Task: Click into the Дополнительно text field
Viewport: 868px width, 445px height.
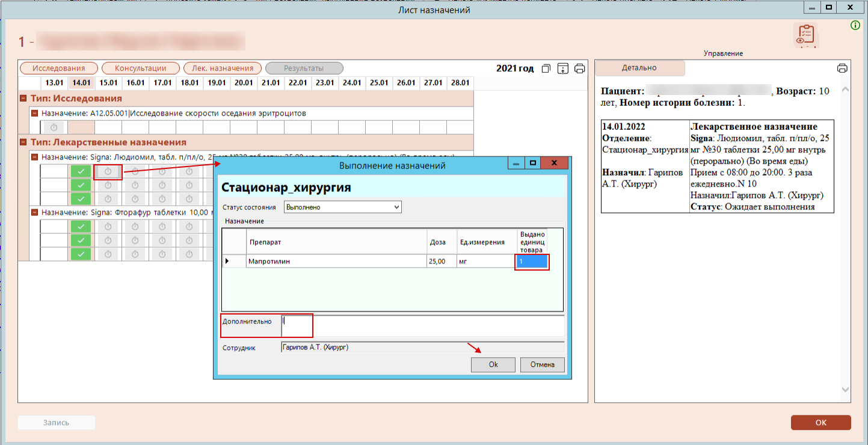Action: 421,325
